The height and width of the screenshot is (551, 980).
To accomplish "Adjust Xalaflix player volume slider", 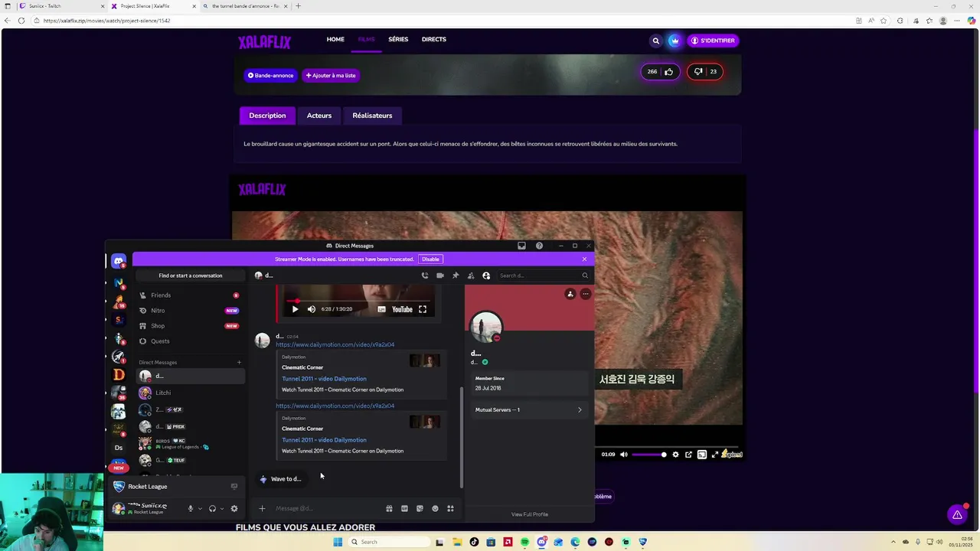I will pyautogui.click(x=649, y=455).
